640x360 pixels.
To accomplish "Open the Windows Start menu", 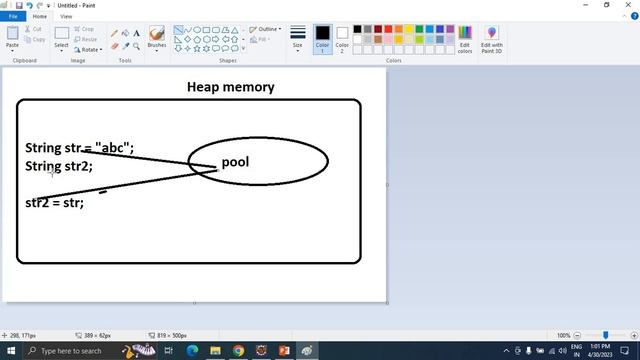I will click(x=11, y=351).
